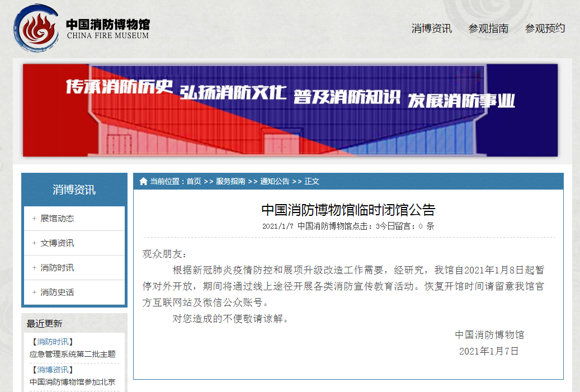580x392 pixels.
Task: Click the 通知公告 breadcrumb link
Action: tap(275, 181)
